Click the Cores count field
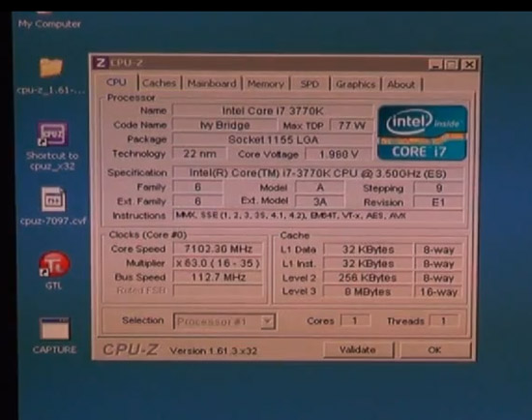This screenshot has height=420, width=532. point(355,320)
